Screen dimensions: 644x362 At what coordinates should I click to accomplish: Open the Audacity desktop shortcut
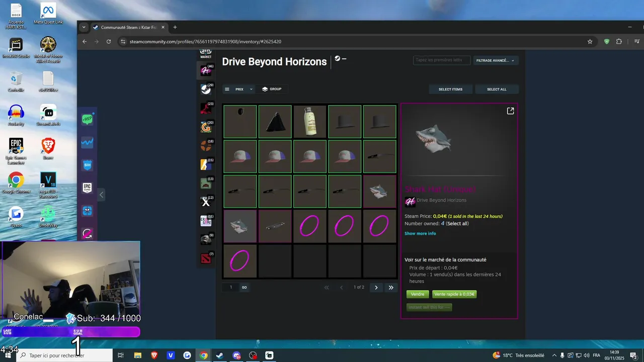tap(16, 115)
